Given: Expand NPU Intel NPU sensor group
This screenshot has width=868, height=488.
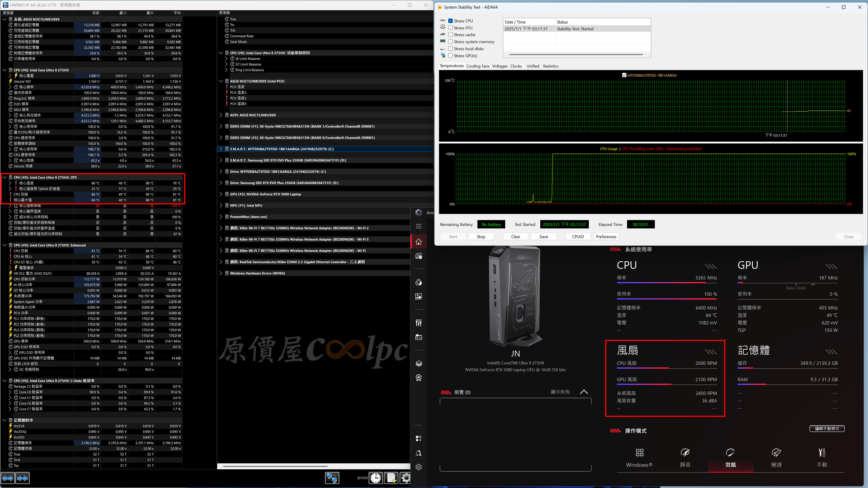Looking at the screenshot, I should (x=221, y=206).
